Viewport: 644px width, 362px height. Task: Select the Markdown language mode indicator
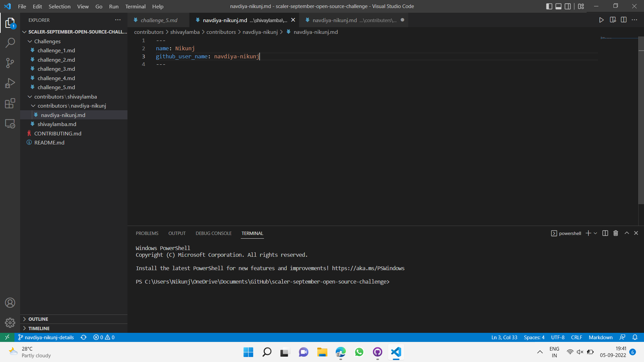600,337
